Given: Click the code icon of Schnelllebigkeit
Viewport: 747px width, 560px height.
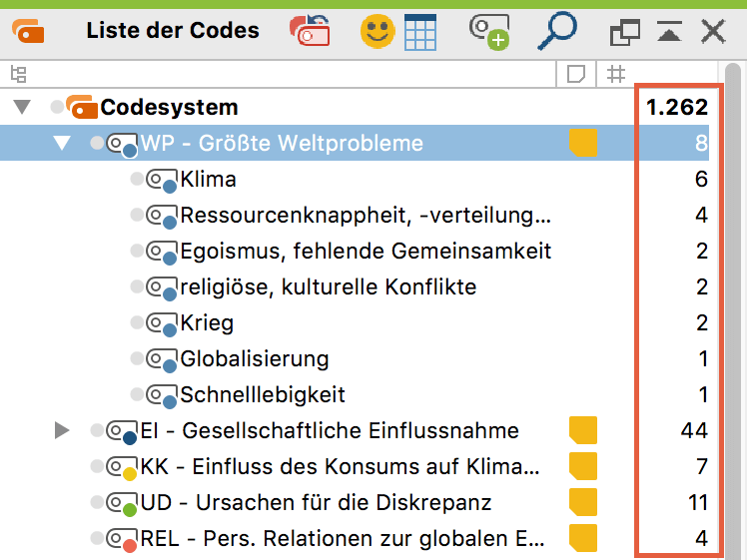Looking at the screenshot, I should [x=162, y=396].
